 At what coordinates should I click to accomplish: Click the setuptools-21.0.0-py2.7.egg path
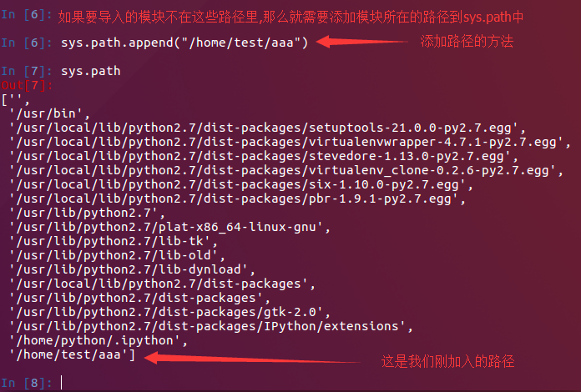(267, 128)
